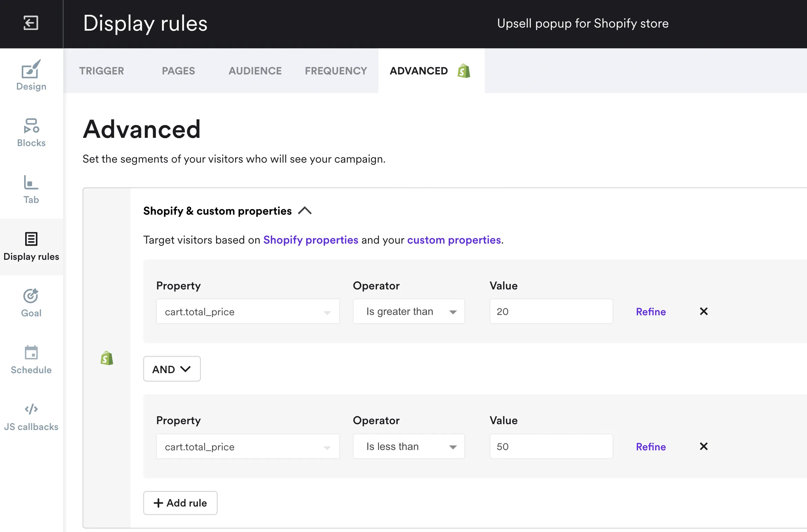Switch to the Frequency tab

pos(335,71)
